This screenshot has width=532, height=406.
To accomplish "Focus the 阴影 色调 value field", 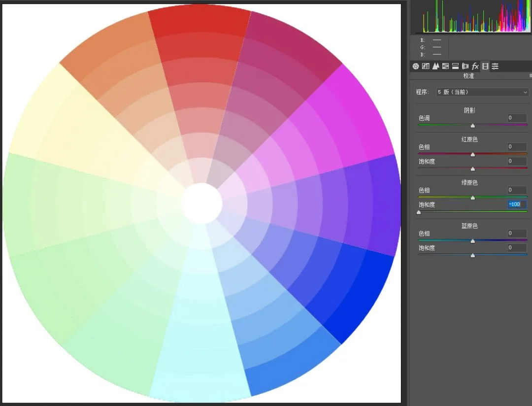I will coord(517,118).
